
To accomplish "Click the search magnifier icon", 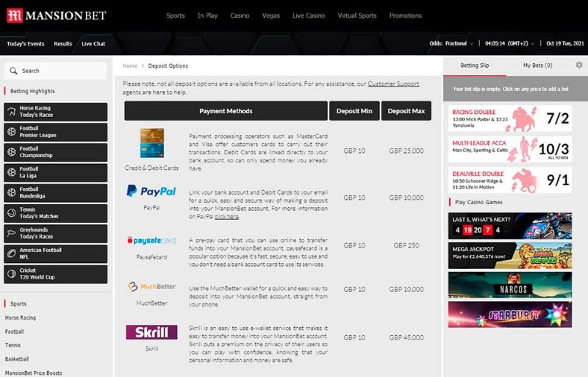I will (13, 71).
